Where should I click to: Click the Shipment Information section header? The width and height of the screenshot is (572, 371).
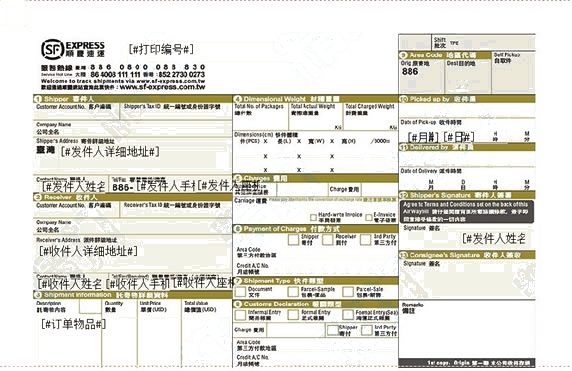point(133,295)
